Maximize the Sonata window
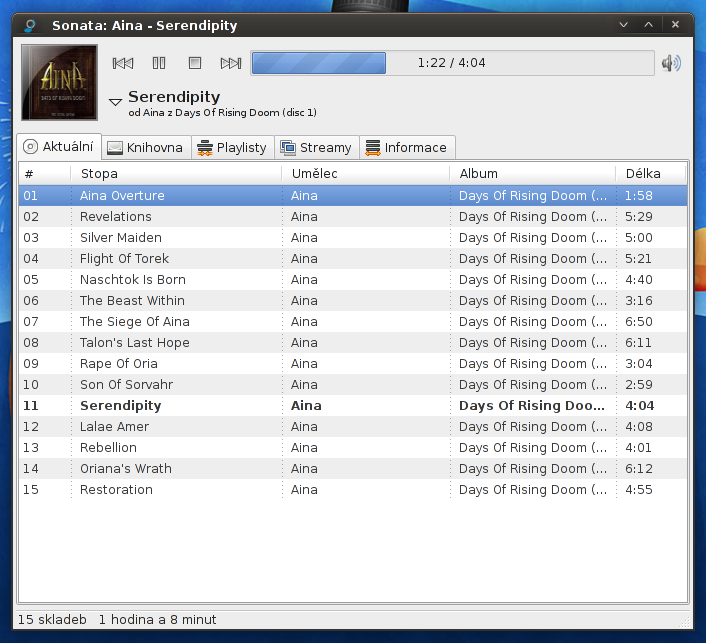Image resolution: width=706 pixels, height=643 pixels. click(x=648, y=25)
